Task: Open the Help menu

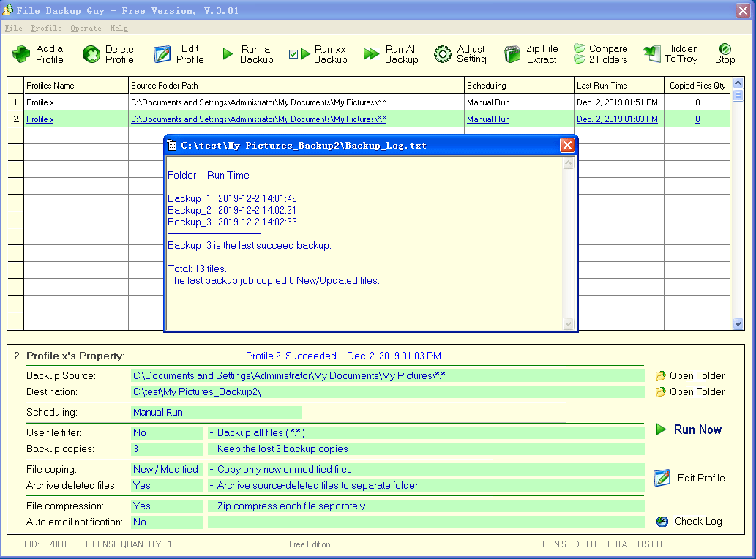Action: tap(119, 28)
